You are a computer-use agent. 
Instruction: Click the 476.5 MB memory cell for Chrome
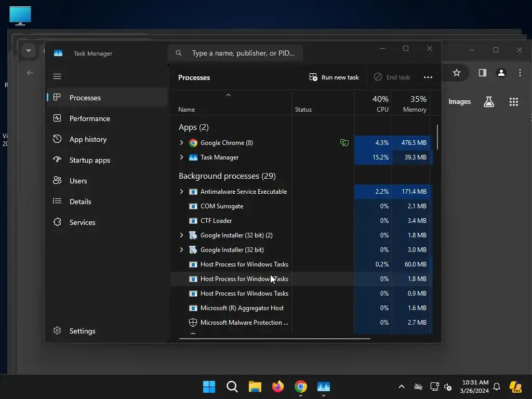point(411,143)
